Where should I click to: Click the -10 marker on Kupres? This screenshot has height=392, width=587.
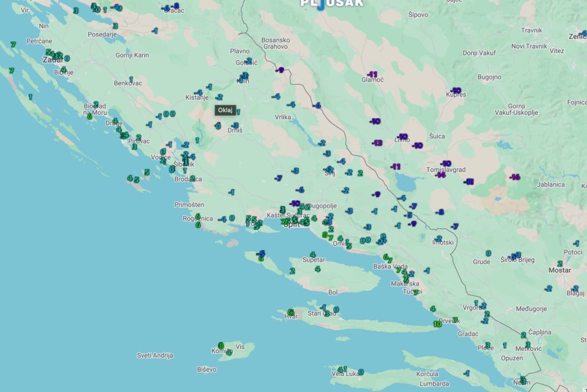click(x=456, y=90)
